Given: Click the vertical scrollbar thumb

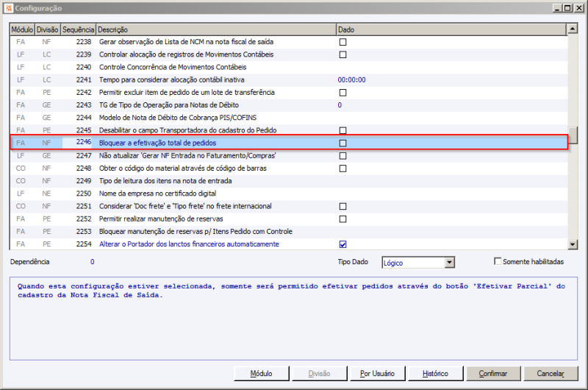Looking at the screenshot, I should click(573, 135).
